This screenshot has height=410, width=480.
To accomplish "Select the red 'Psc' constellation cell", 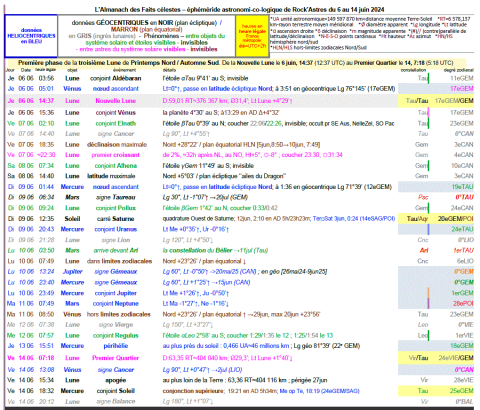I will (423, 197).
